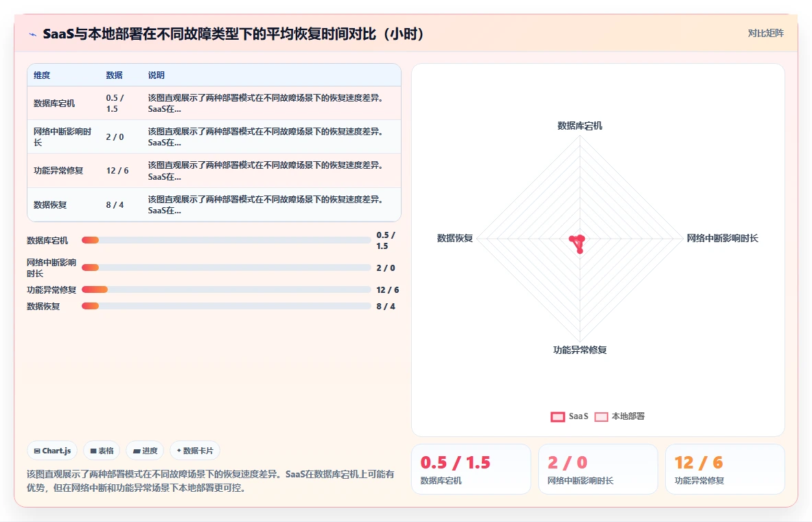Screen dimensions: 812x522
Task: Select the 进度 tag chip
Action: pyautogui.click(x=145, y=451)
